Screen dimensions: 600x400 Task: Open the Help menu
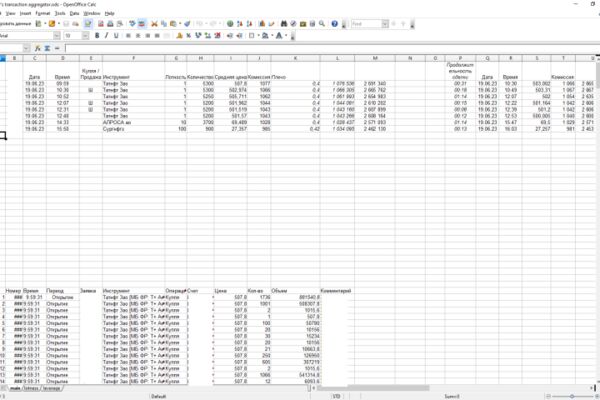109,13
